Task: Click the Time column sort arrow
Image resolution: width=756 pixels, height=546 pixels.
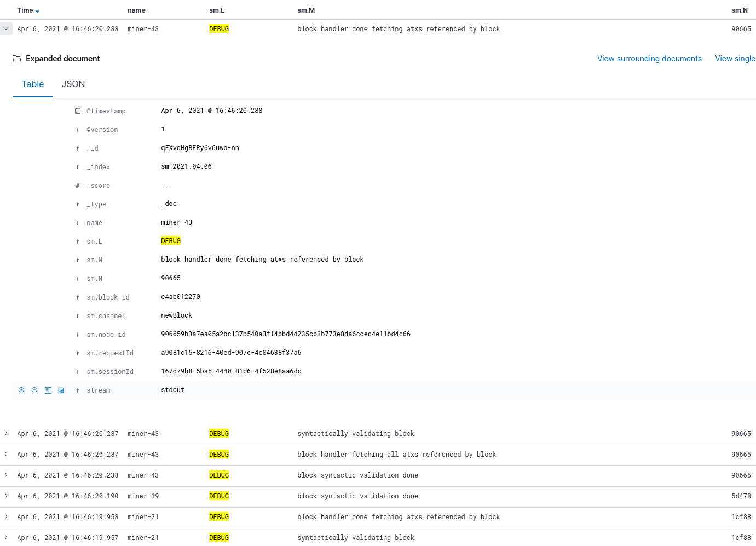Action: coord(37,11)
